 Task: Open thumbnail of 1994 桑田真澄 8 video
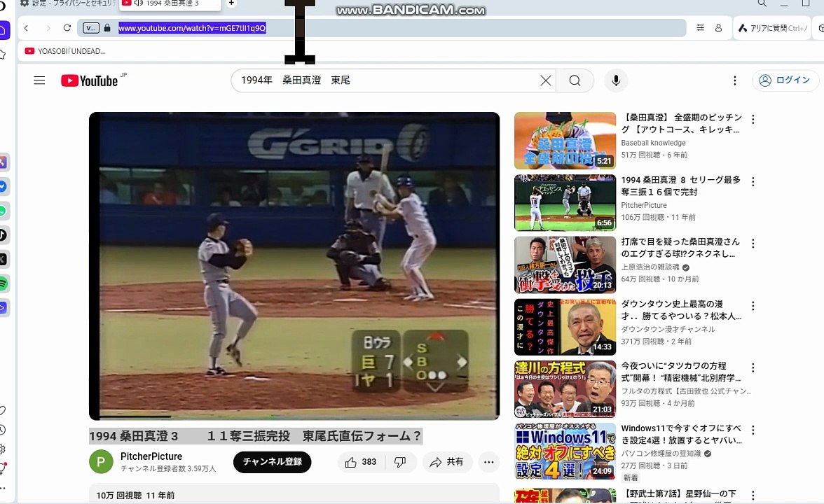tap(565, 203)
